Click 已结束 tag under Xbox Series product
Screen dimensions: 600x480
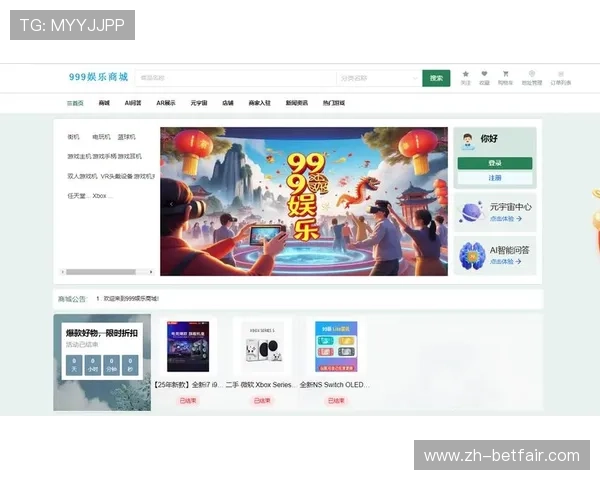pyautogui.click(x=262, y=401)
